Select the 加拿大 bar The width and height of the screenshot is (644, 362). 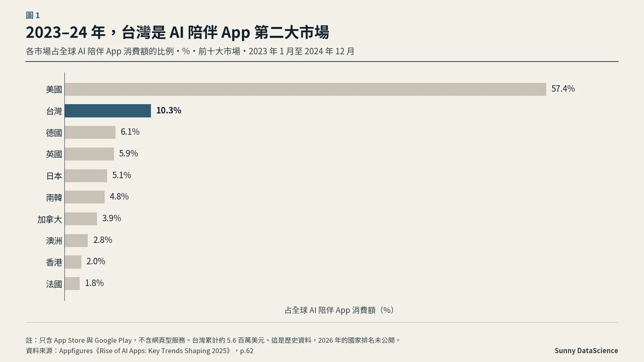click(81, 219)
